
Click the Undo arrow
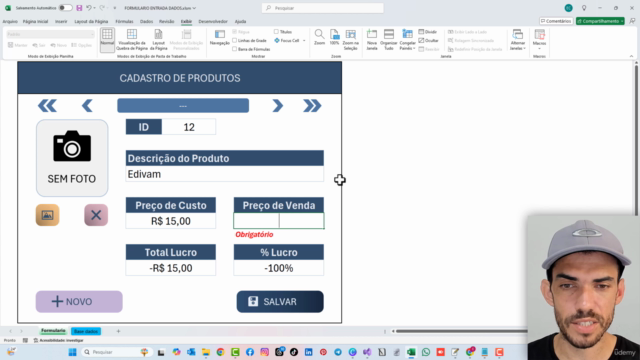(89, 8)
